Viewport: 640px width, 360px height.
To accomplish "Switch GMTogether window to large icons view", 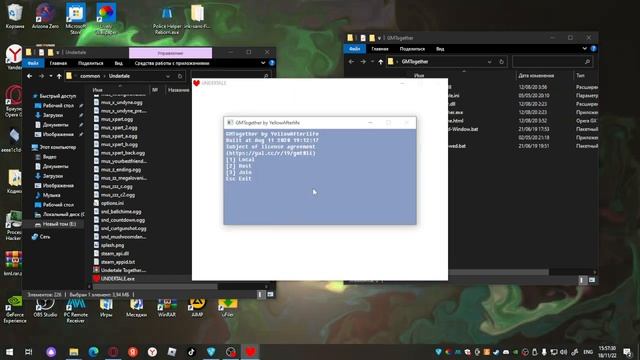I will pos(592,280).
